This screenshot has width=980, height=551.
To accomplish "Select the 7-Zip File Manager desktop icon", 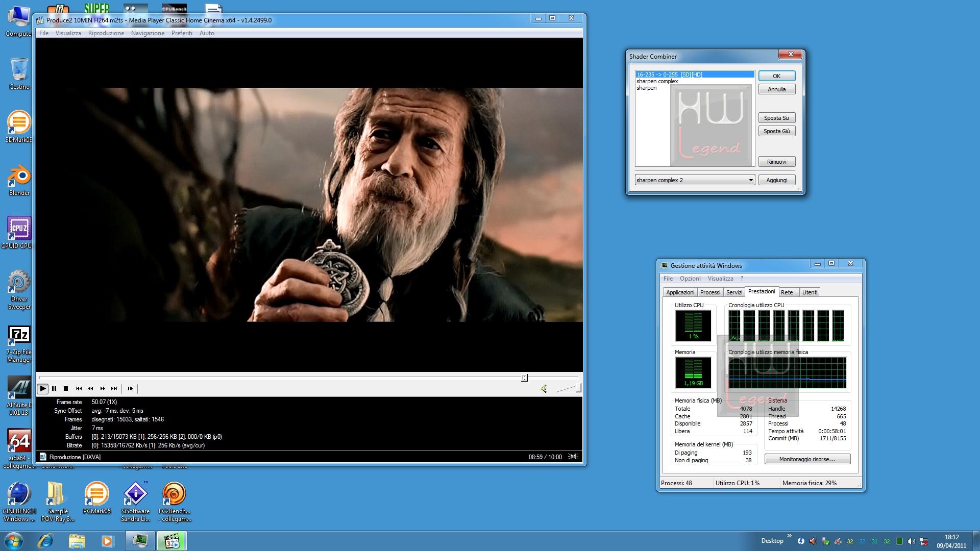I will click(19, 344).
